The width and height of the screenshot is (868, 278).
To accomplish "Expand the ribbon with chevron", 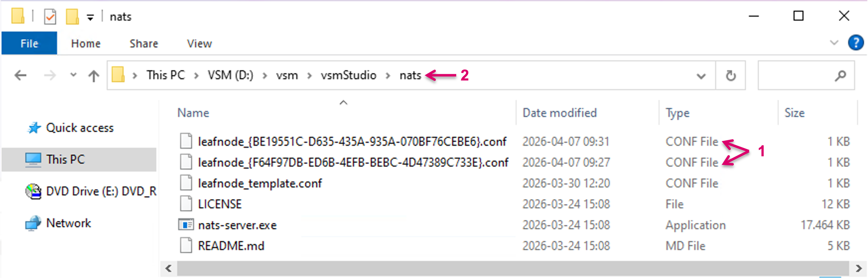I will [x=834, y=43].
